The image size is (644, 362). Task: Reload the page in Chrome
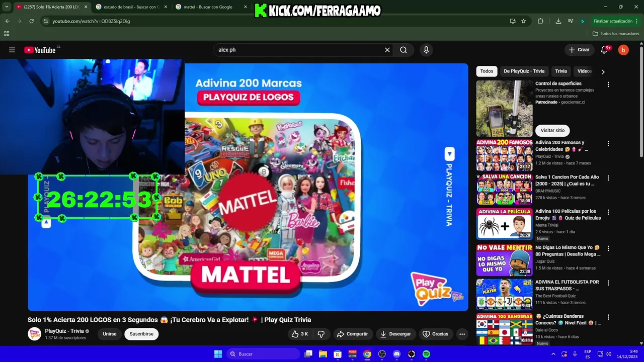coord(31,21)
